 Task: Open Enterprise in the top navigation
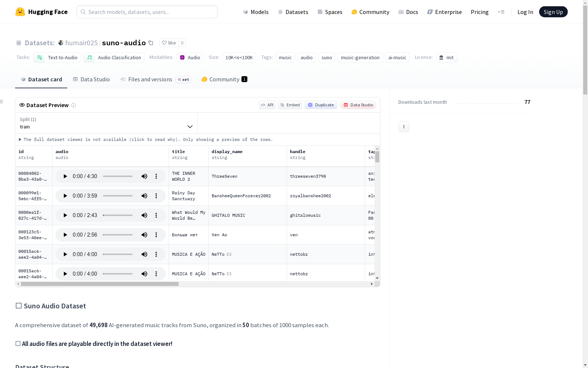pos(445,12)
